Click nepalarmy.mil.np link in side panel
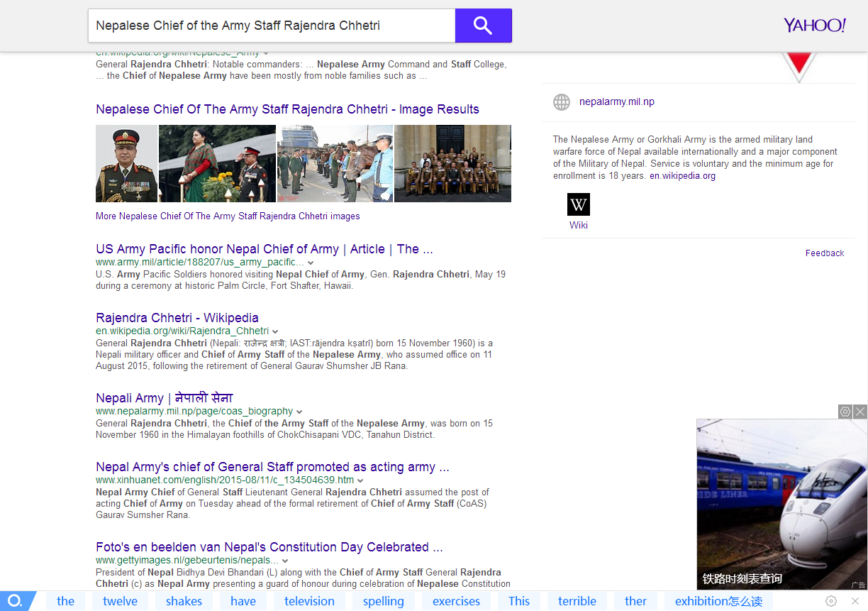 click(617, 101)
